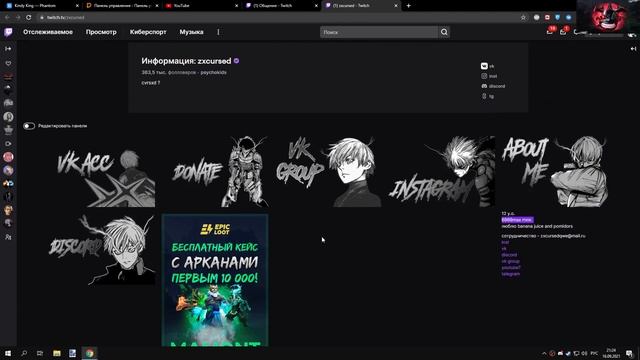Viewport: 640px width, 360px height.
Task: Click the discord link under About Me
Action: [509, 255]
